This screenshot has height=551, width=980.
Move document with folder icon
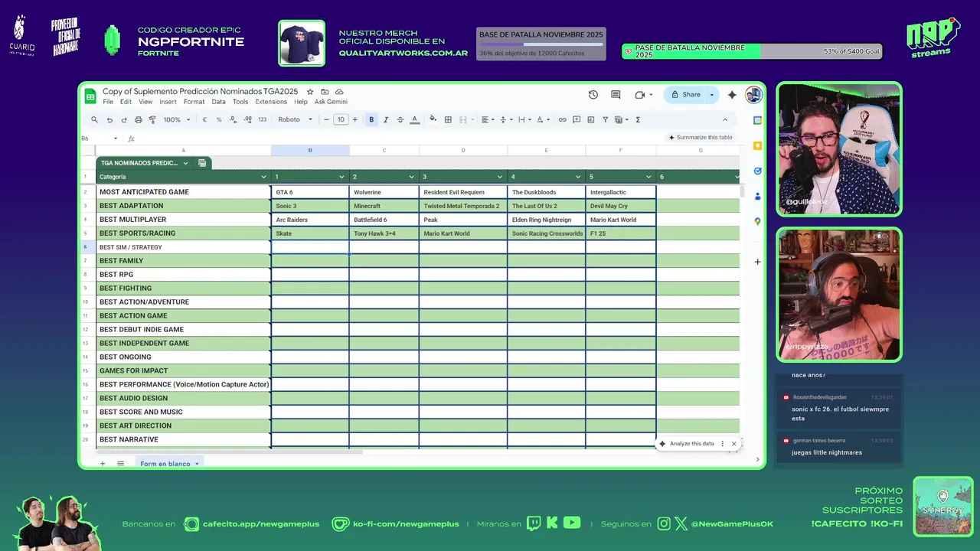tap(325, 91)
